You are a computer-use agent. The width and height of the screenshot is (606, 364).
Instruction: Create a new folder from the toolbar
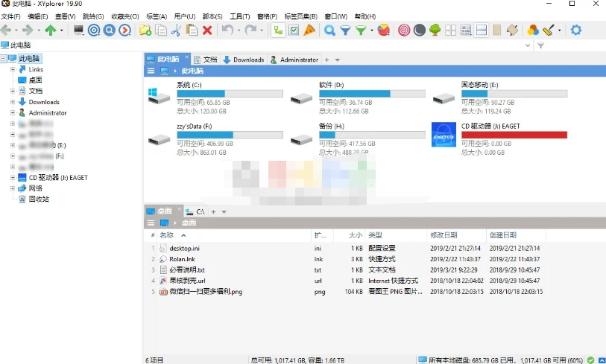145,30
